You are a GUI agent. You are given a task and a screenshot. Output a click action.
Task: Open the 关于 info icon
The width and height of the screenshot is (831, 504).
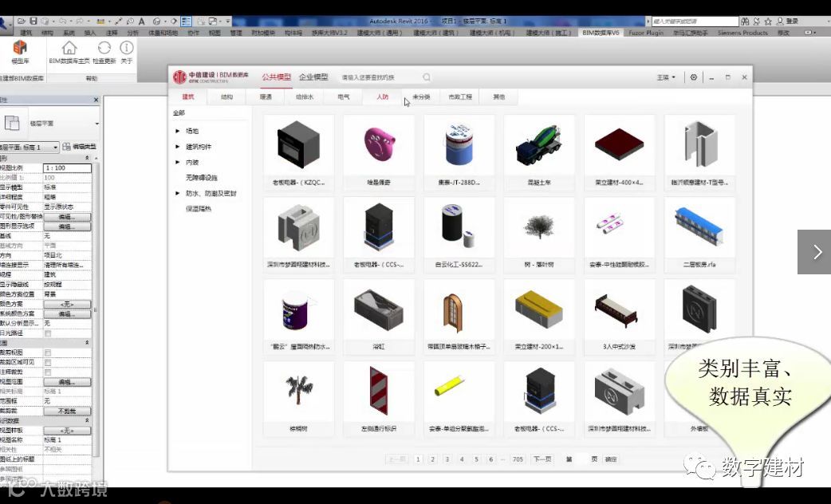(126, 48)
